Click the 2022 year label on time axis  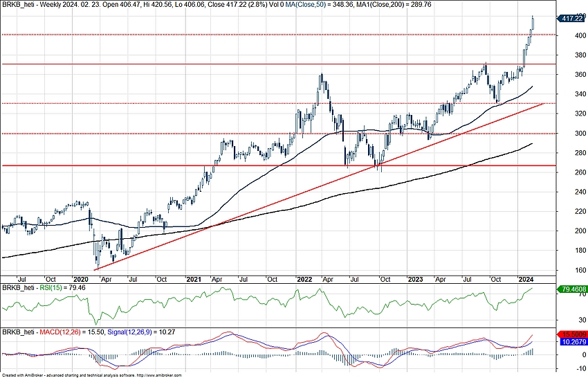click(304, 280)
